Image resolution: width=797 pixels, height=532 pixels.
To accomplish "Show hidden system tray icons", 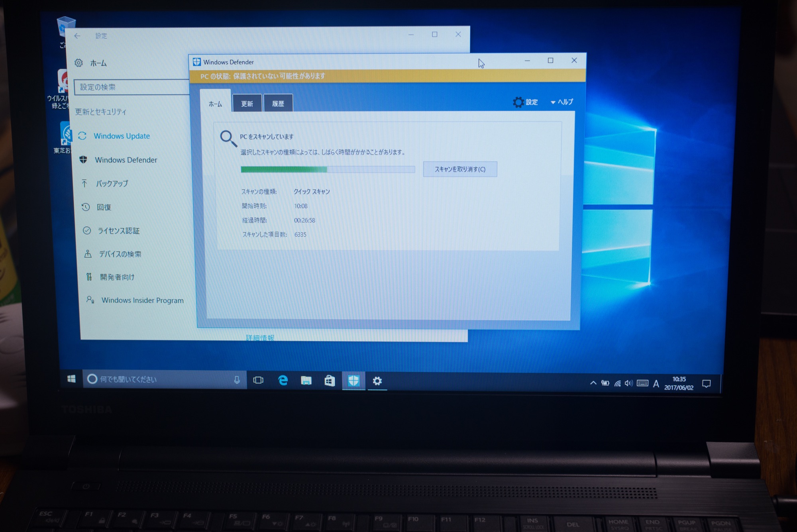I will [x=593, y=383].
